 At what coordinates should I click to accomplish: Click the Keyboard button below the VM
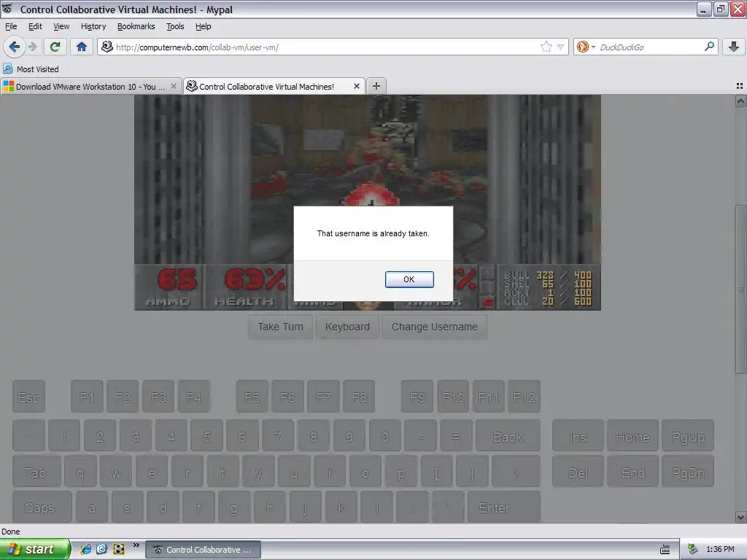[347, 327]
